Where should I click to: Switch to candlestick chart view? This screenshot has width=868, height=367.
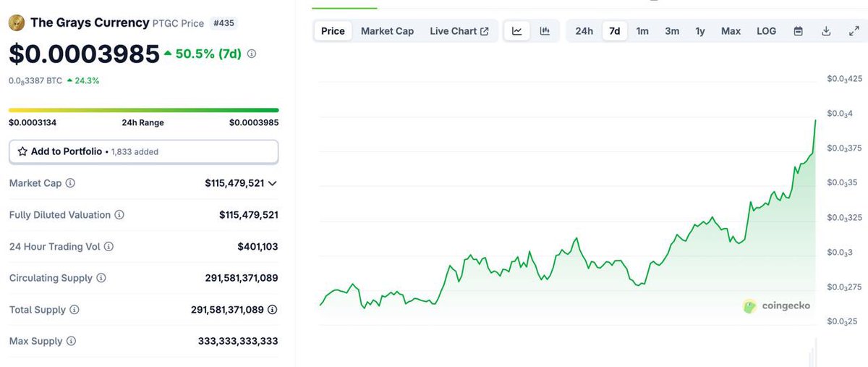[x=545, y=31]
